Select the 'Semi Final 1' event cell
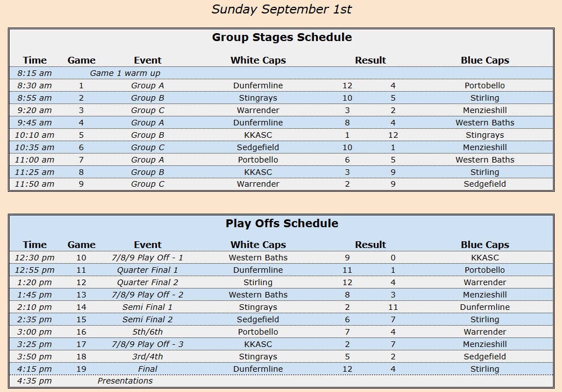 pyautogui.click(x=147, y=307)
